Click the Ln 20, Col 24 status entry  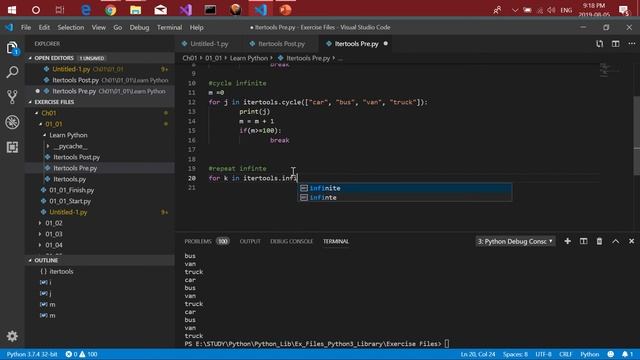pos(478,354)
